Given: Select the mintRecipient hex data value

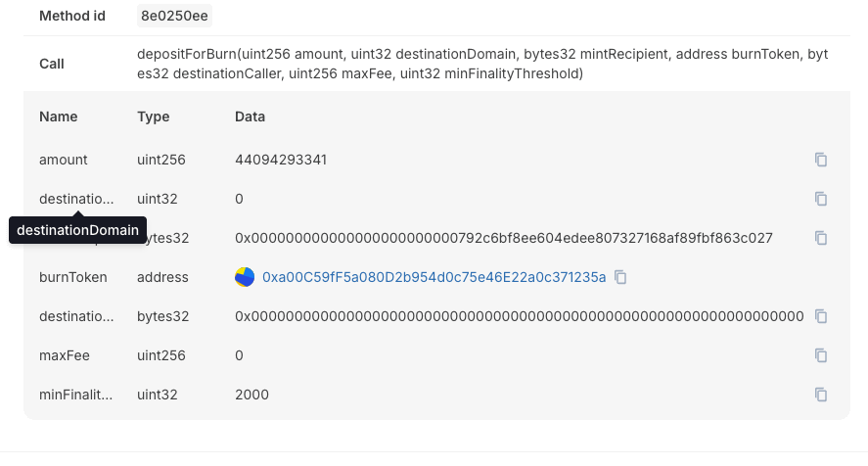Looking at the screenshot, I should [x=504, y=238].
